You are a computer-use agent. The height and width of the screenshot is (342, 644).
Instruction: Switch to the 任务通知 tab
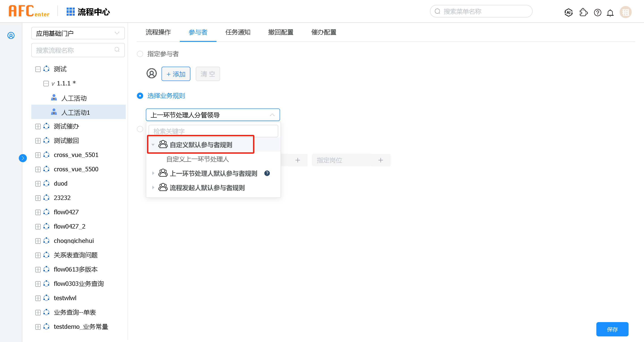tap(238, 32)
